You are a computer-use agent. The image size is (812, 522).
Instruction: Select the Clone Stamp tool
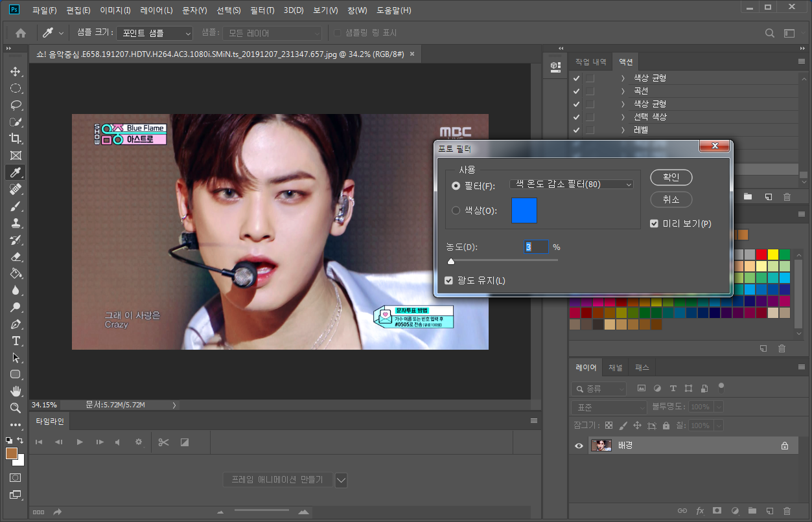click(x=16, y=223)
